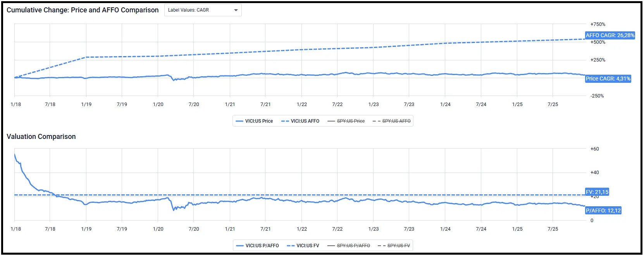The width and height of the screenshot is (644, 255).
Task: Click the AFFO CAGR: 26,28% label
Action: [x=610, y=35]
